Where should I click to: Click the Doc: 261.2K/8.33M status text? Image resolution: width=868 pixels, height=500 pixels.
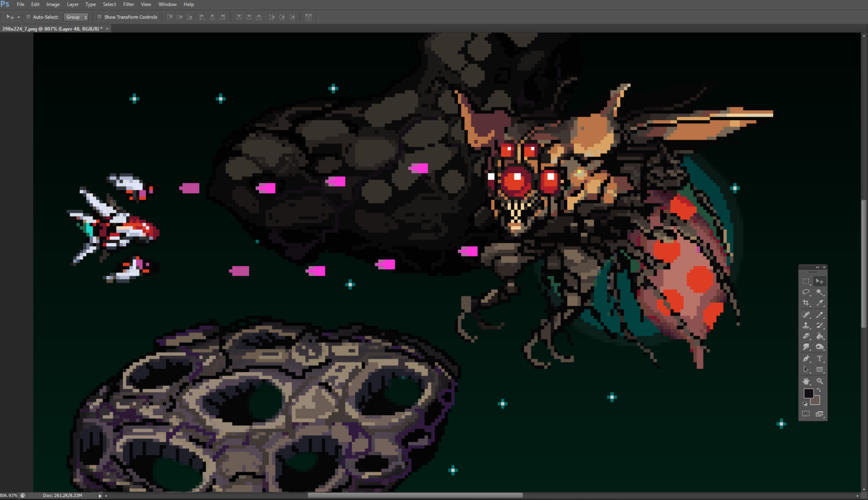[63, 496]
